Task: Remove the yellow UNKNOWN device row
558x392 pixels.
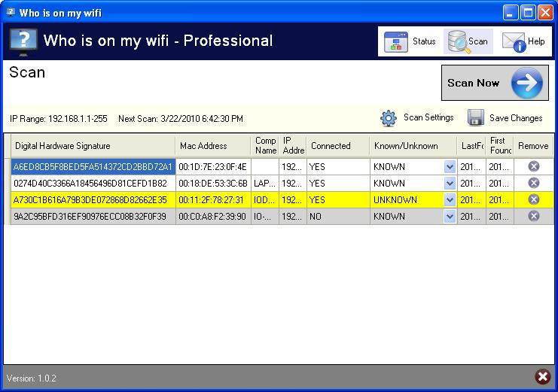Action: pyautogui.click(x=533, y=199)
